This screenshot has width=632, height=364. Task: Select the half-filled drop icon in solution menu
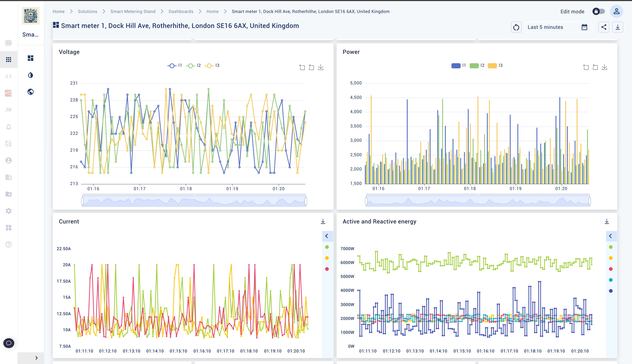tap(31, 75)
